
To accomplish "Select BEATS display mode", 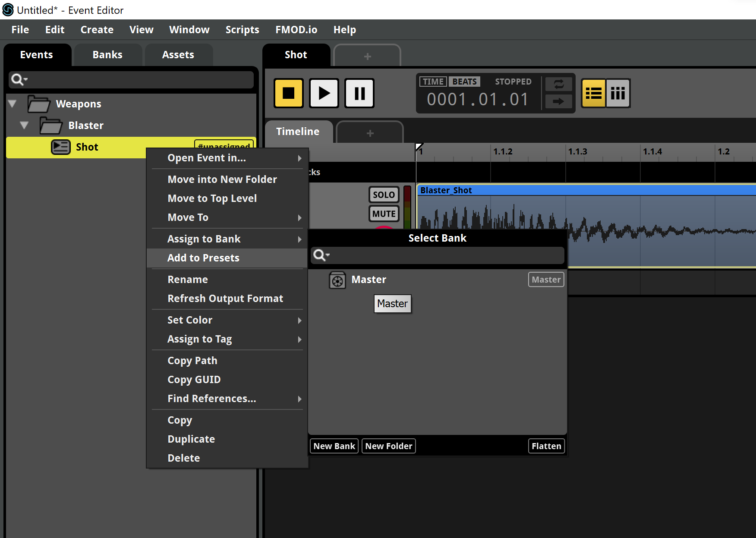I will [x=464, y=82].
